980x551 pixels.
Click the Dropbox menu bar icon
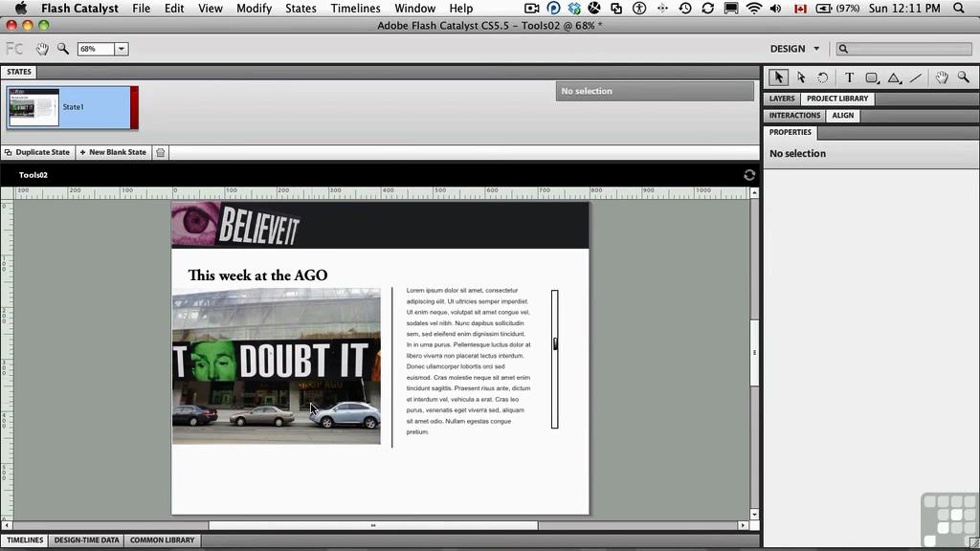tap(574, 8)
